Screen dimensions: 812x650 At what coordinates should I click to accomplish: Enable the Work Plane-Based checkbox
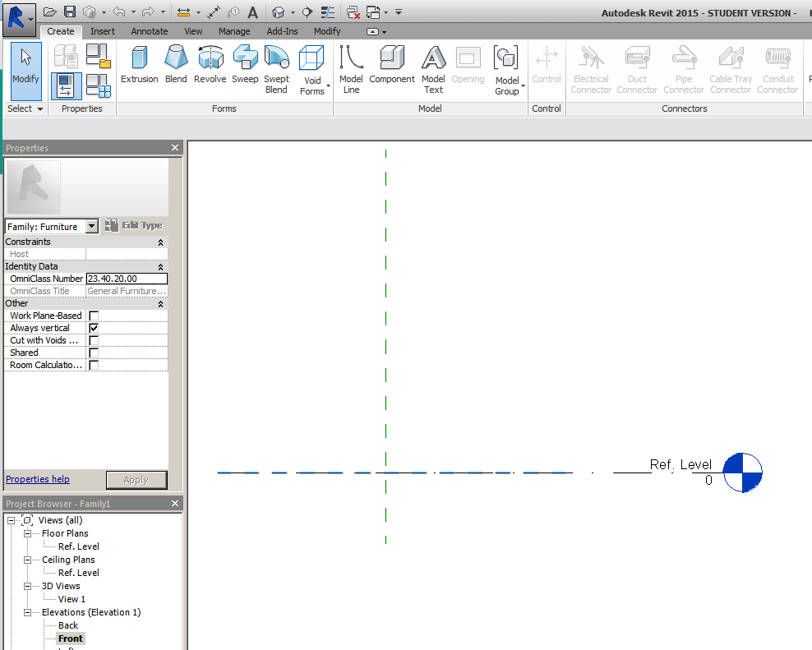pos(94,315)
